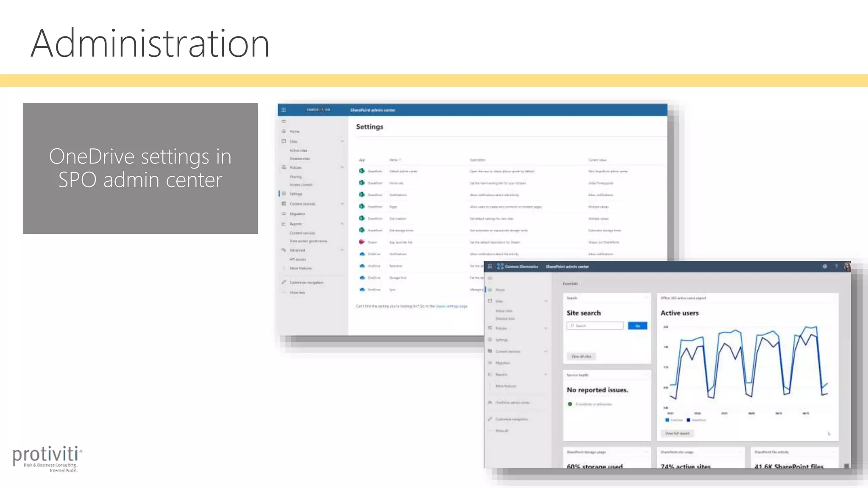Viewport: 868px width, 488px height.
Task: Click Current value column header in Settings table
Action: tap(597, 160)
